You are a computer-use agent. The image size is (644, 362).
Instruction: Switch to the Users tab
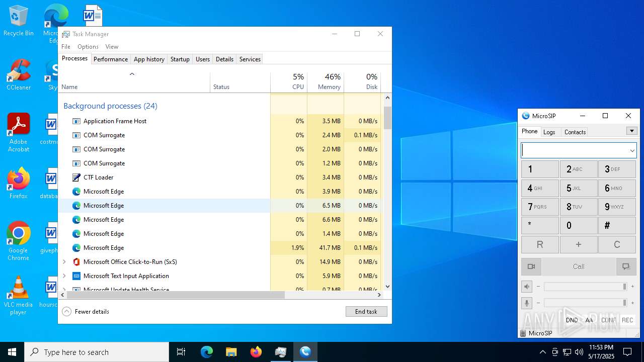(x=203, y=59)
